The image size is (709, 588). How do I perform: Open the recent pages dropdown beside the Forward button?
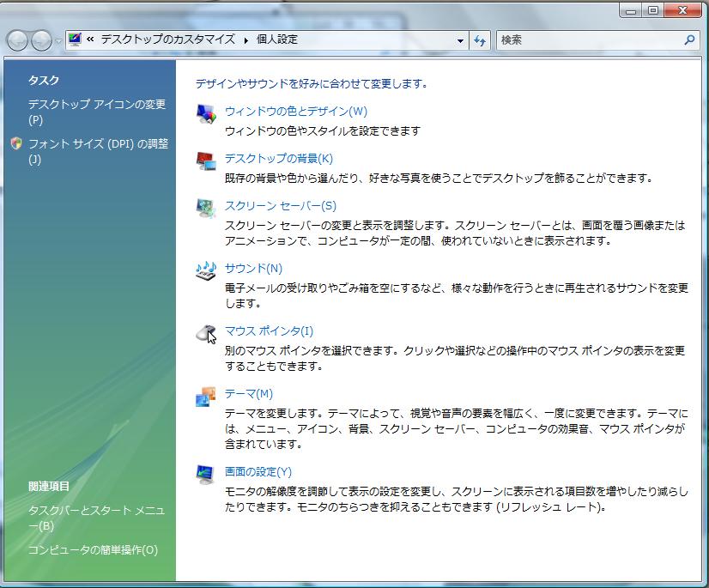coord(58,41)
